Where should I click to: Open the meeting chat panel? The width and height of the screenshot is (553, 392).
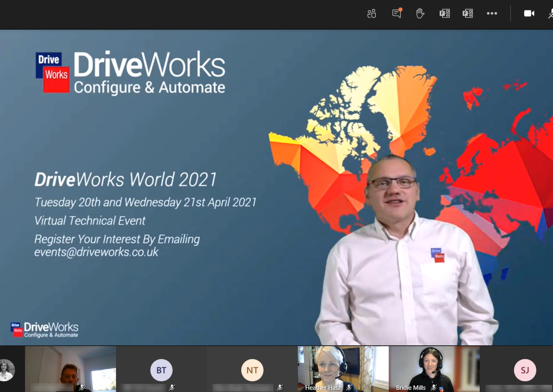click(x=396, y=13)
